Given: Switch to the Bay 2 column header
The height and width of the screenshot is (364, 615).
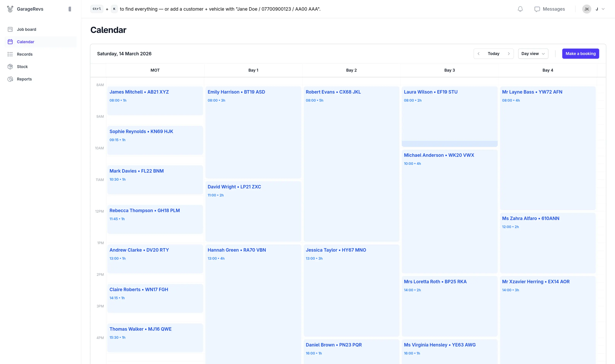Looking at the screenshot, I should click(351, 70).
